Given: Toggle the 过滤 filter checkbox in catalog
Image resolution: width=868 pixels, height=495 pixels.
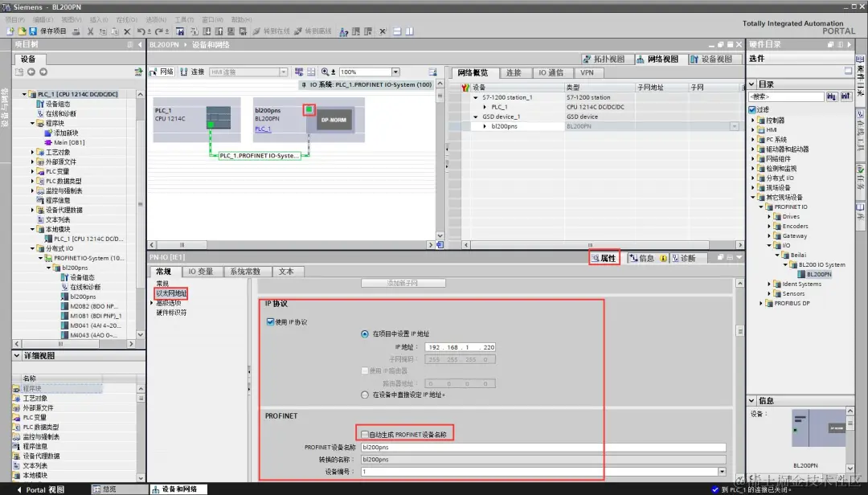Looking at the screenshot, I should click(752, 109).
